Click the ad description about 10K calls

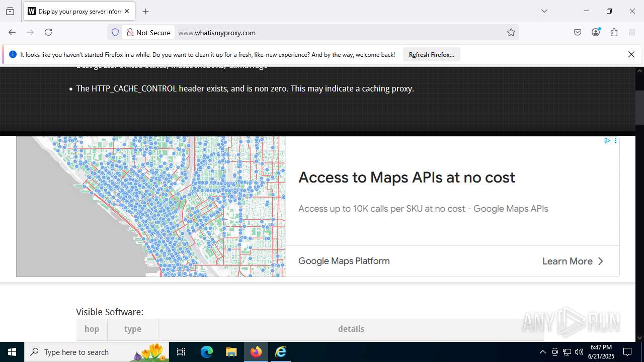pyautogui.click(x=423, y=209)
